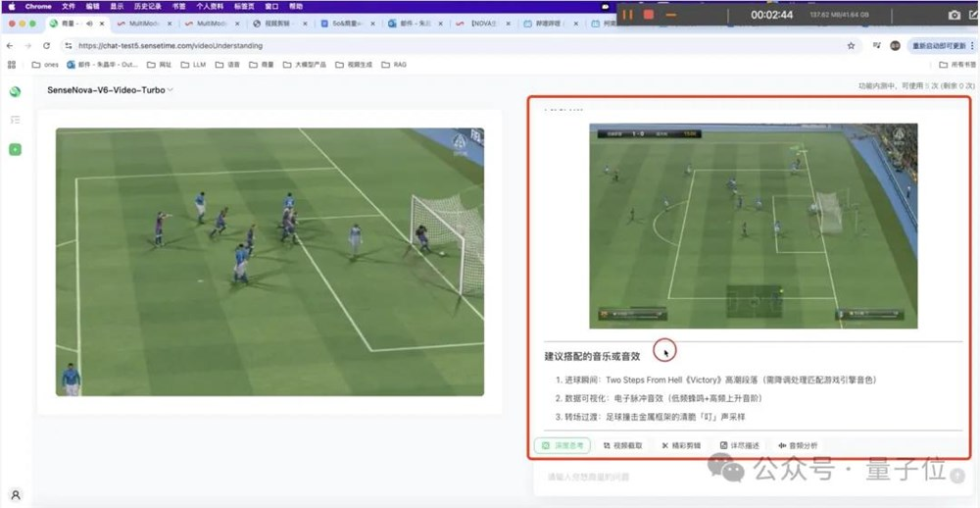The image size is (980, 508).
Task: Open the 网址 bookmark folder
Action: tap(160, 65)
